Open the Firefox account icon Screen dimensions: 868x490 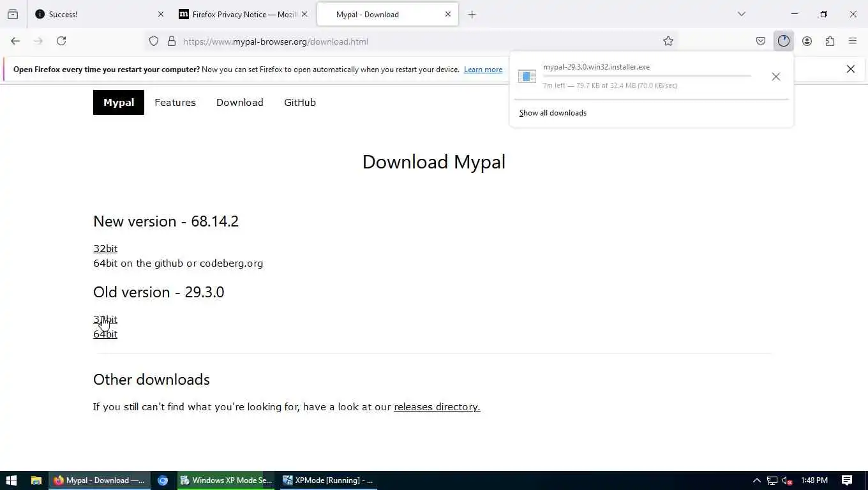tap(807, 41)
